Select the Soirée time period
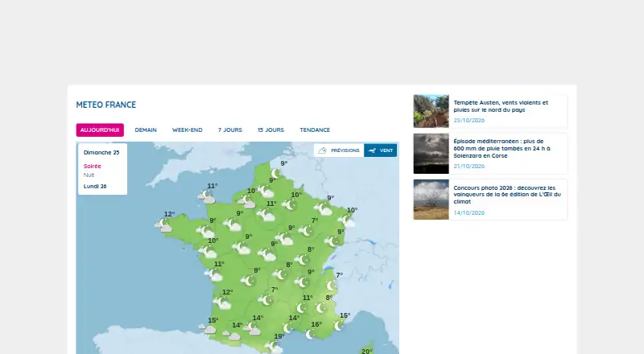This screenshot has height=354, width=644. coord(93,167)
